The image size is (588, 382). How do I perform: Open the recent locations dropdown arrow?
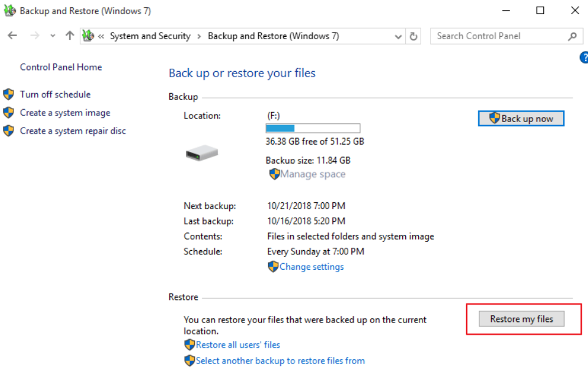pos(53,36)
